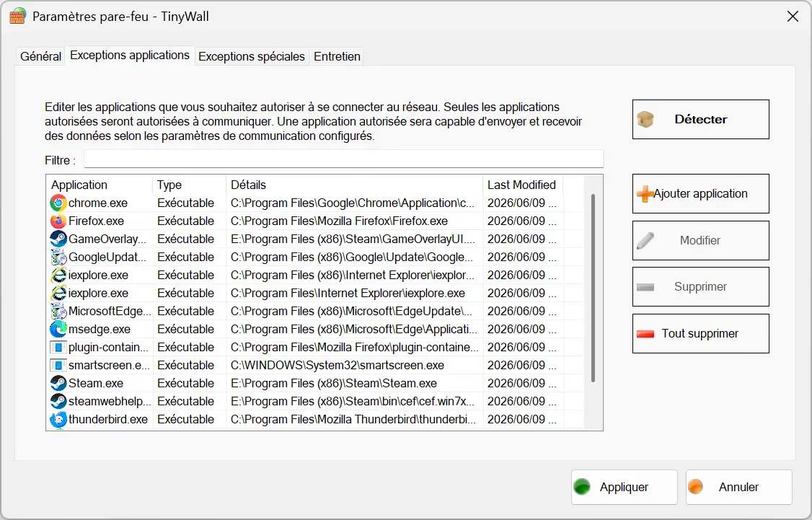Click the Modifier button label
Viewport: 812px width, 520px height.
click(x=700, y=240)
